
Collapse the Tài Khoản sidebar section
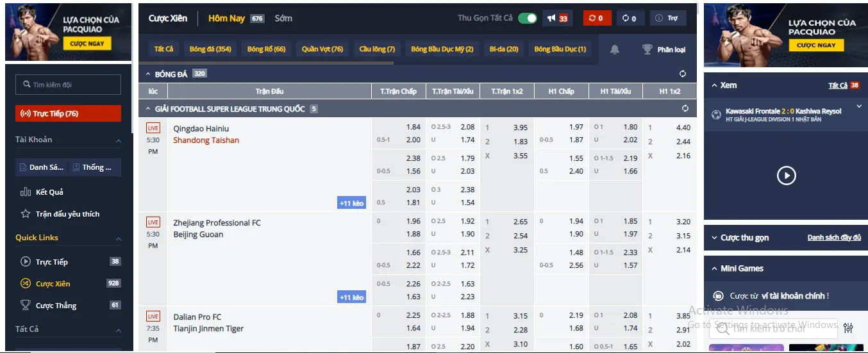click(x=118, y=140)
